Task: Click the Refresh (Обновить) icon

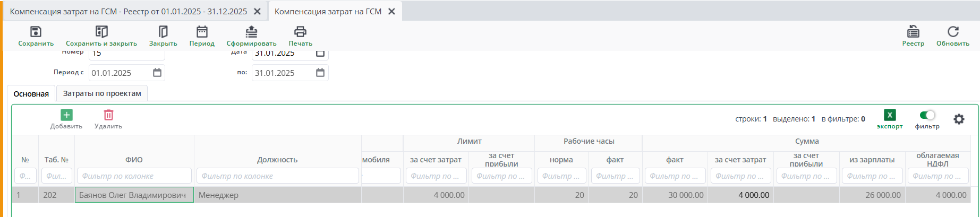Action: coord(953,32)
